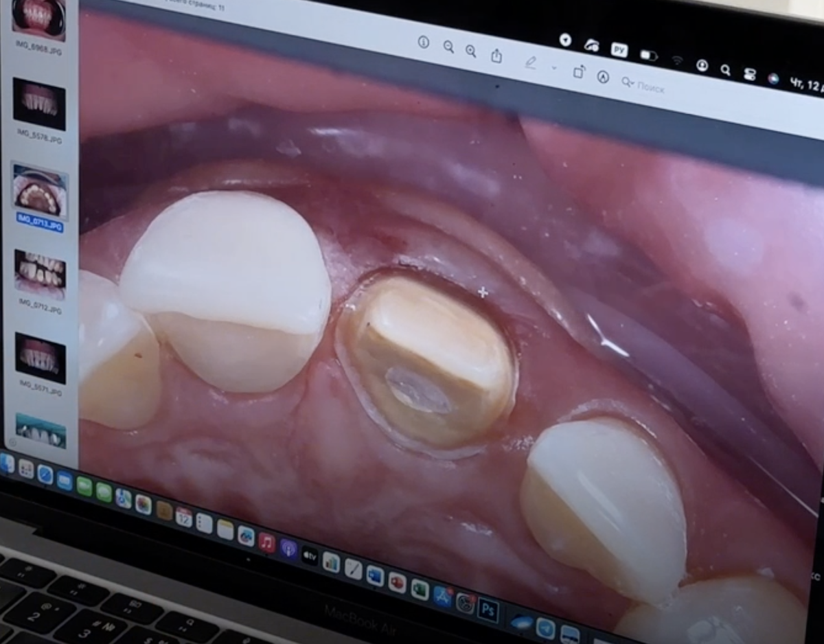Open Reminders from the Dock

(204, 523)
